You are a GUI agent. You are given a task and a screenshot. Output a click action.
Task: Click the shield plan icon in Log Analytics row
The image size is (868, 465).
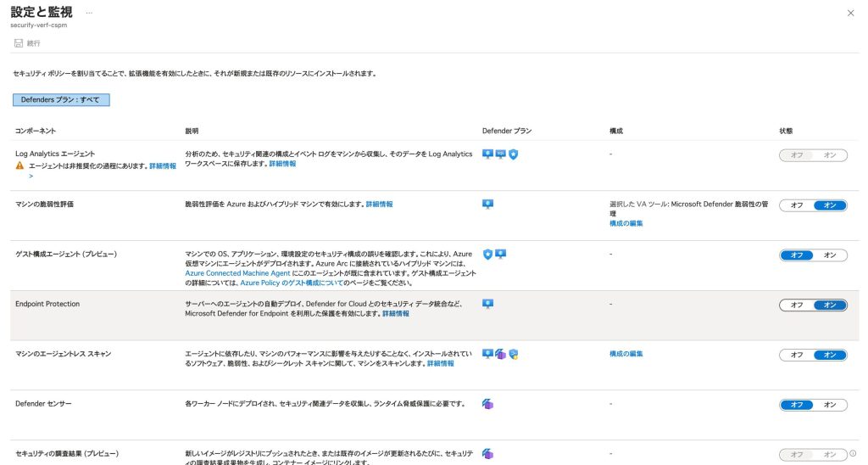point(513,154)
